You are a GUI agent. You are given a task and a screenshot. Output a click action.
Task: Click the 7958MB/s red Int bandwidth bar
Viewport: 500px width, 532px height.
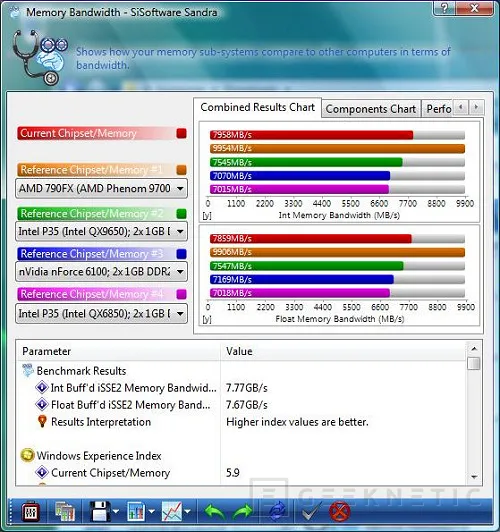pos(311,135)
